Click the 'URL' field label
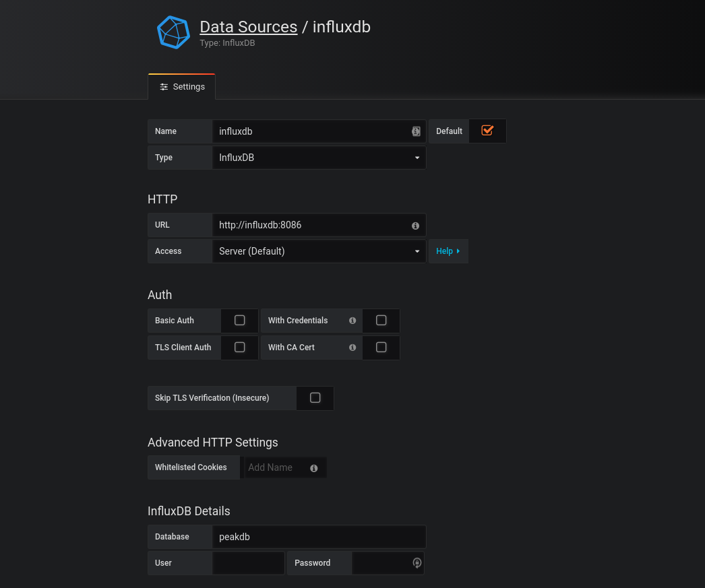Screen dimensions: 705x588 pos(162,225)
